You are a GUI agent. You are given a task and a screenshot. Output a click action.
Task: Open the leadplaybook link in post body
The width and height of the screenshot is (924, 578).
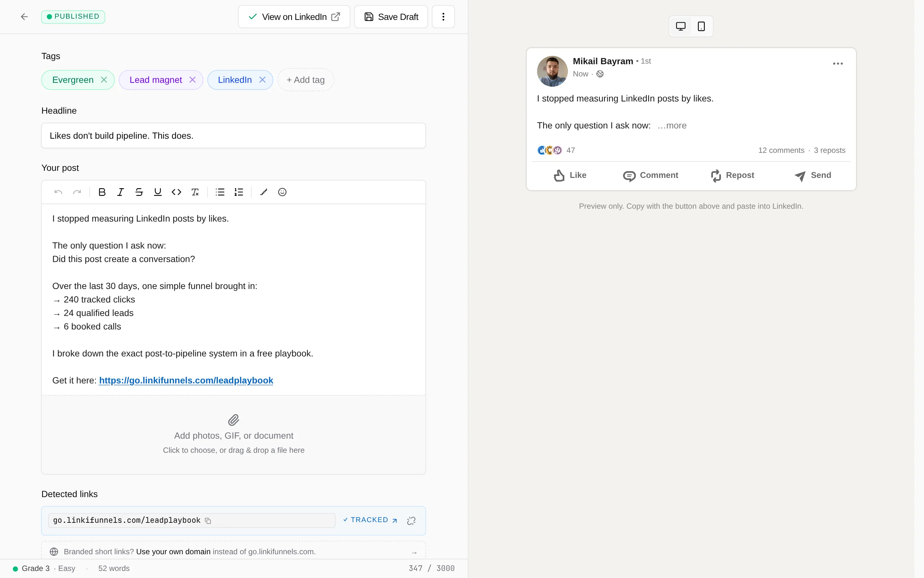(186, 381)
